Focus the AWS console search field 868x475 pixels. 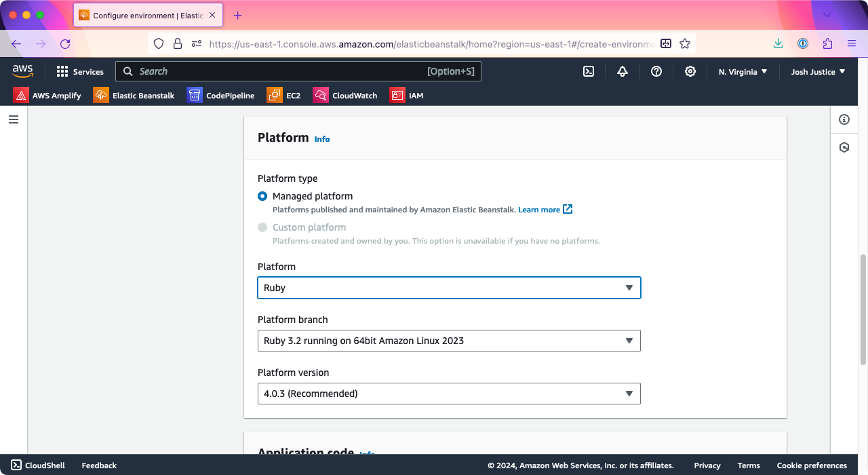tap(298, 71)
